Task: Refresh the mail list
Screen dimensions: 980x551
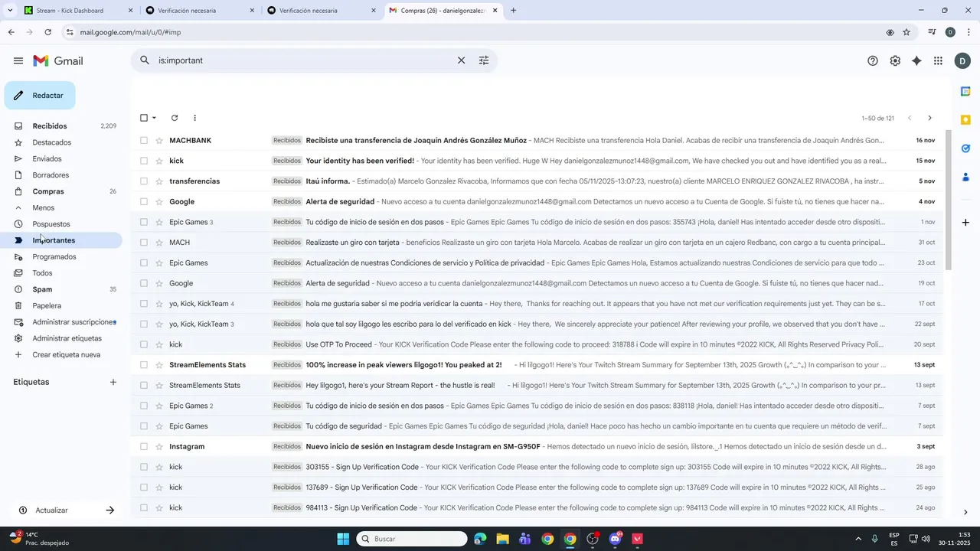Action: [175, 118]
